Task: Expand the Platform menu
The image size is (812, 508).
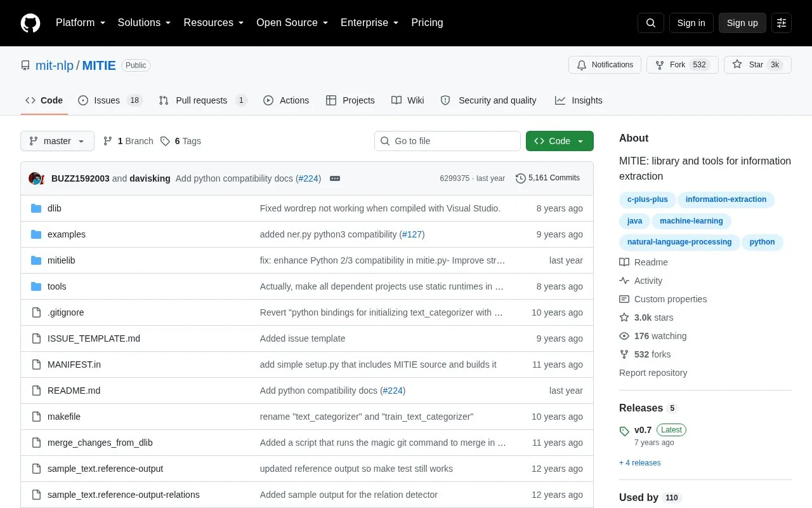Action: point(81,23)
